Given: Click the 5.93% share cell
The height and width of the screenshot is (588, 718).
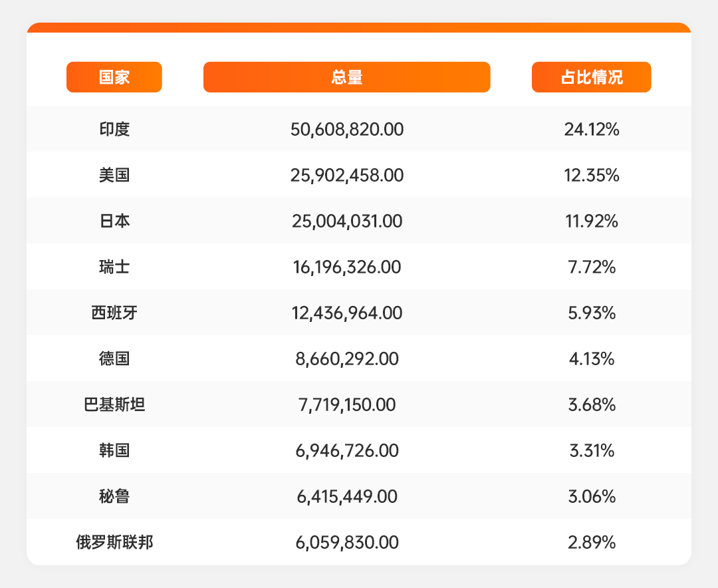Looking at the screenshot, I should click(x=591, y=313).
